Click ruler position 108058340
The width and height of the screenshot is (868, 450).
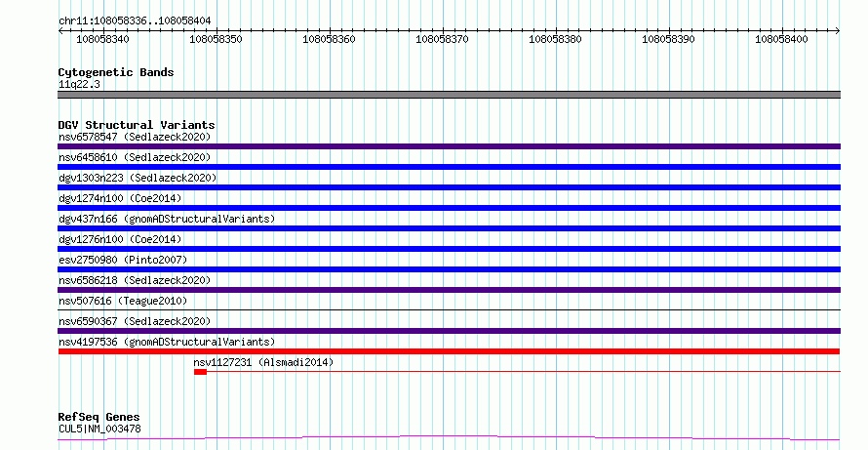pos(102,39)
